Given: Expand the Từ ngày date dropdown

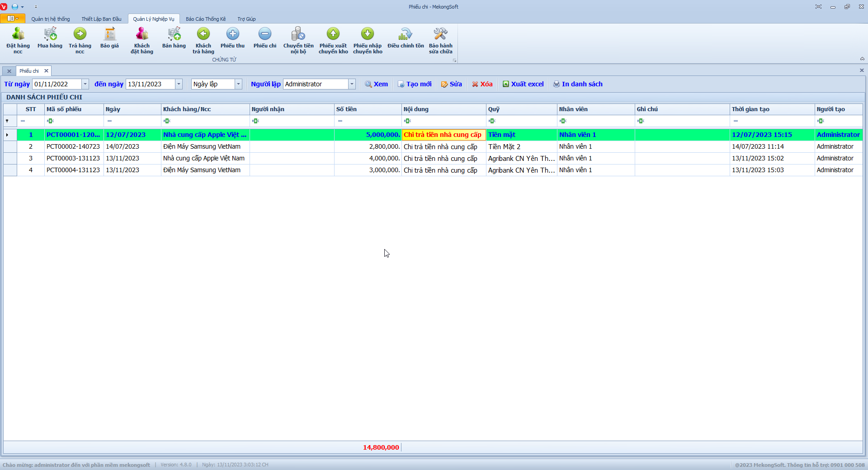Looking at the screenshot, I should click(x=85, y=84).
